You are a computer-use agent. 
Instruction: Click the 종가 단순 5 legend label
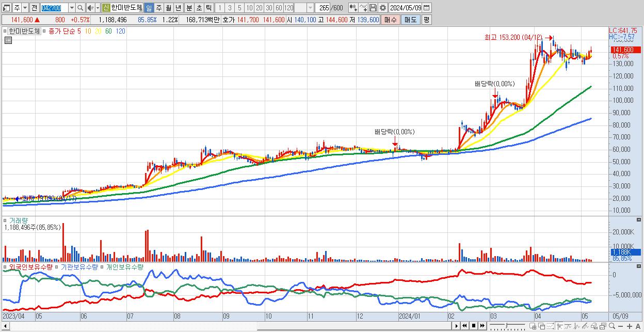(x=65, y=31)
